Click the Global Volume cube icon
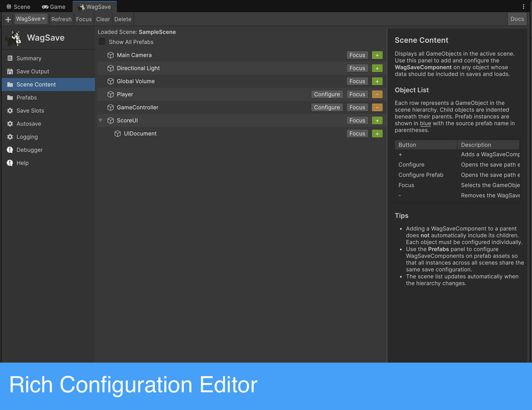This screenshot has height=410, width=532. coord(111,81)
